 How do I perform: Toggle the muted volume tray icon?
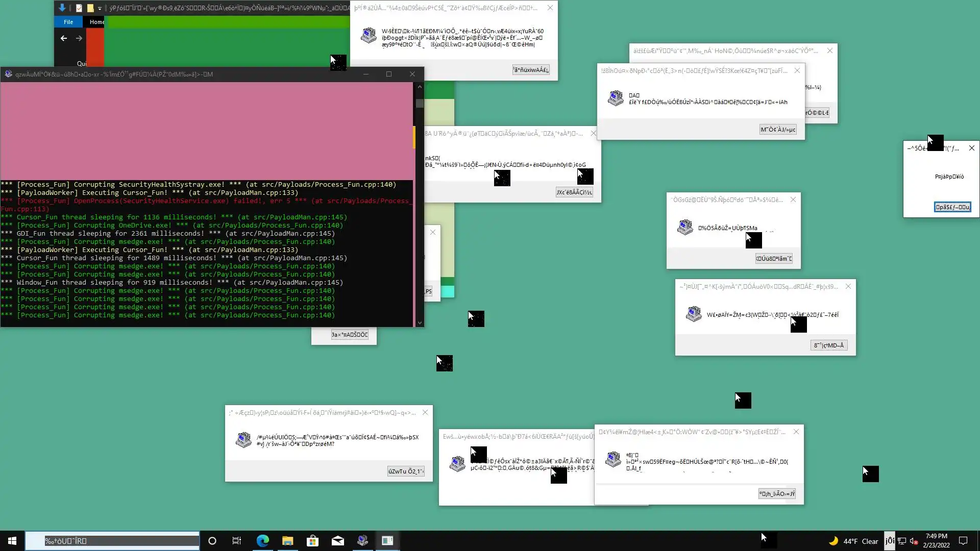coord(914,541)
